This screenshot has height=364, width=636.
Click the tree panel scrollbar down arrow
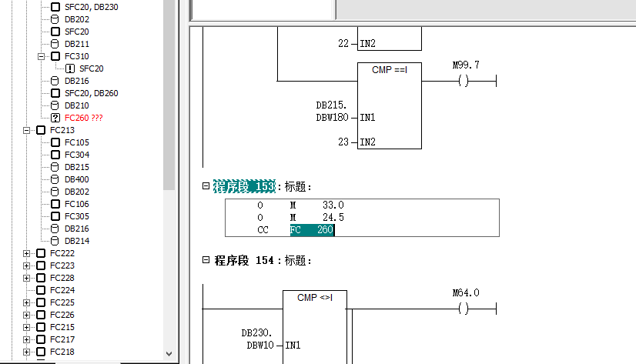(x=169, y=353)
